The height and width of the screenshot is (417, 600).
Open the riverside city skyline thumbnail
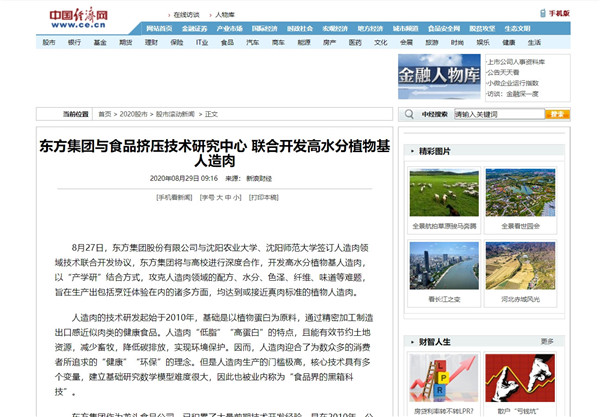tap(444, 266)
